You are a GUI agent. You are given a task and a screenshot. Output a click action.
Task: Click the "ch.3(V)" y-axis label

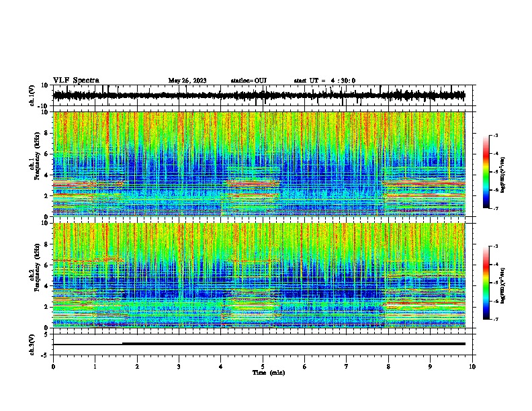tap(32, 345)
